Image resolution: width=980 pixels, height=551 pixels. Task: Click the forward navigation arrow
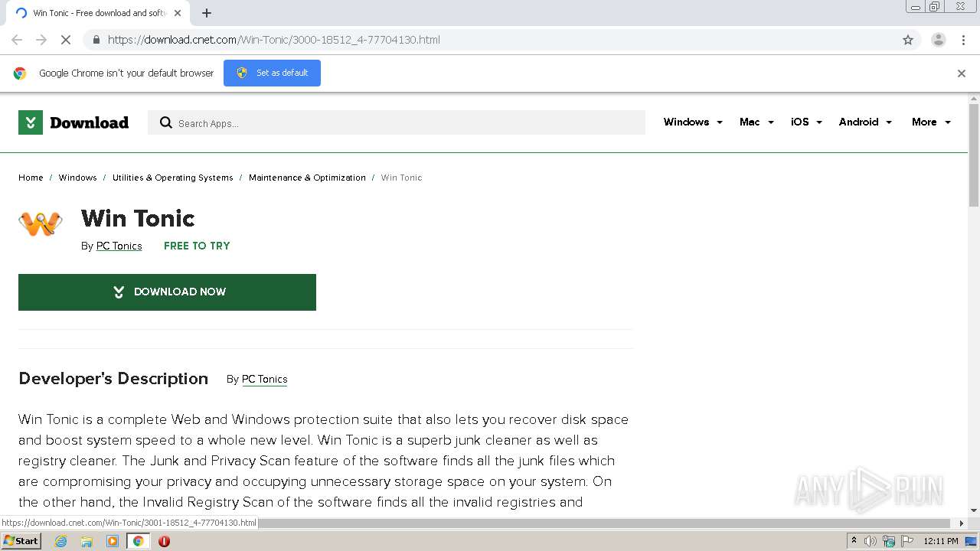pos(41,40)
